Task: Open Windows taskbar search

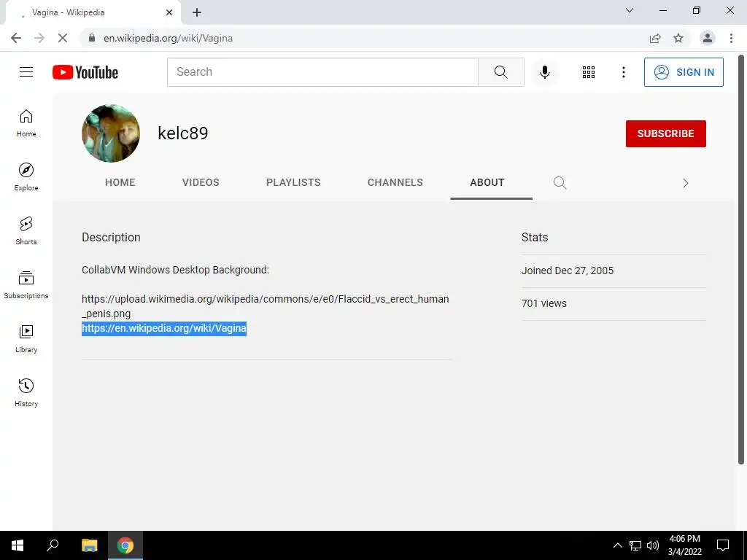Action: click(53, 545)
